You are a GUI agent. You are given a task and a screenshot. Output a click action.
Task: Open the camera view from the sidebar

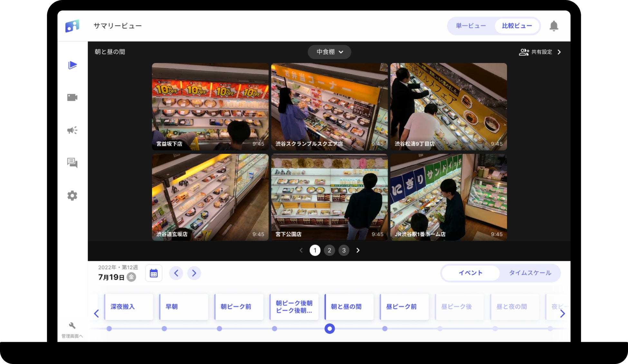click(x=72, y=98)
